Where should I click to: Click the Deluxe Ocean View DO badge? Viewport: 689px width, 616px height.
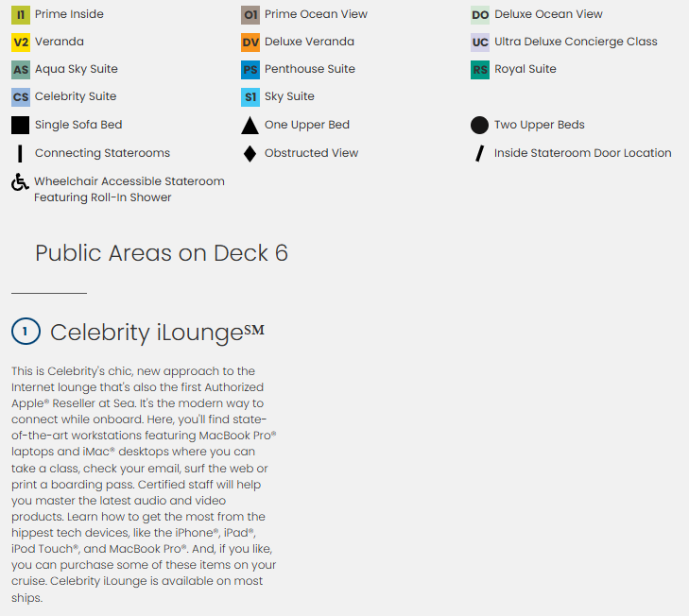pyautogui.click(x=480, y=15)
